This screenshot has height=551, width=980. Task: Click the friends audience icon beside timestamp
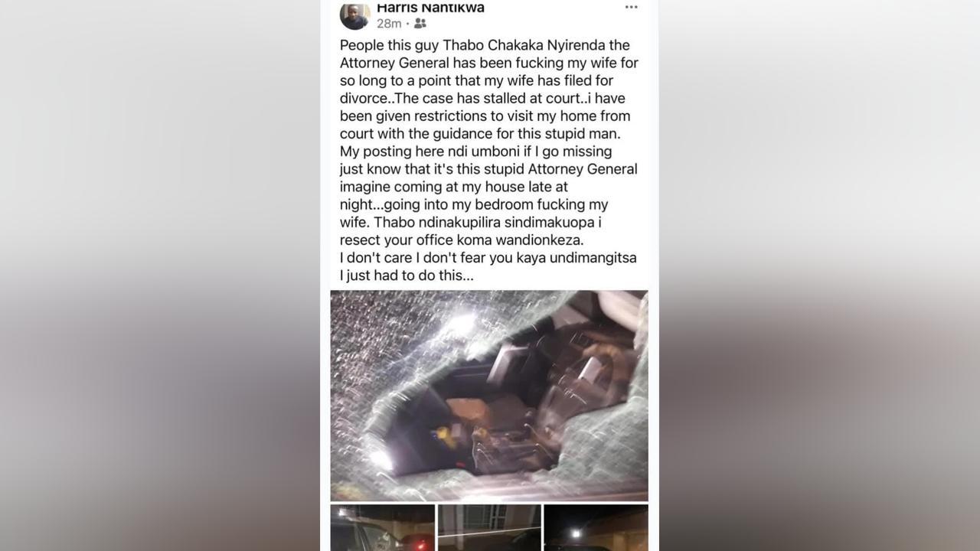pos(420,24)
